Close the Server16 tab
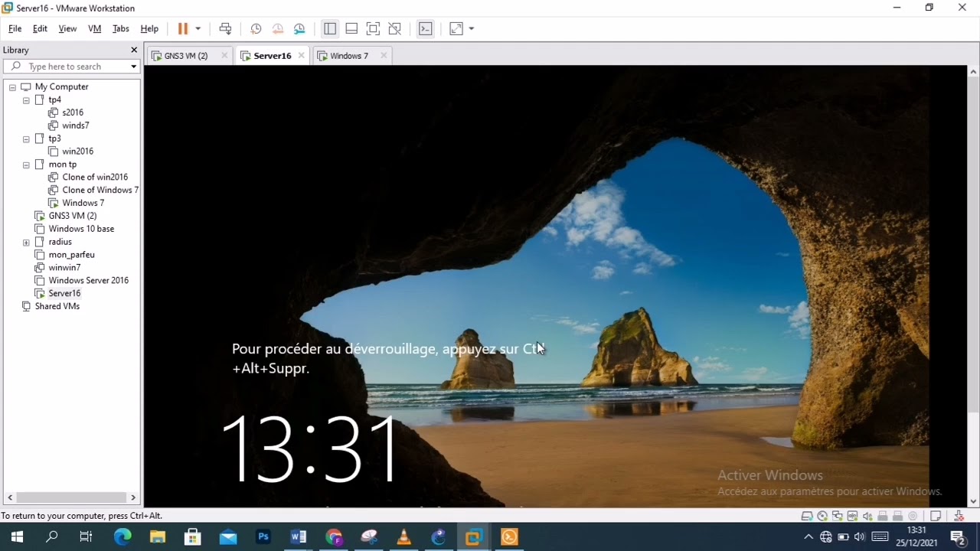Viewport: 980px width, 551px height. tap(301, 56)
